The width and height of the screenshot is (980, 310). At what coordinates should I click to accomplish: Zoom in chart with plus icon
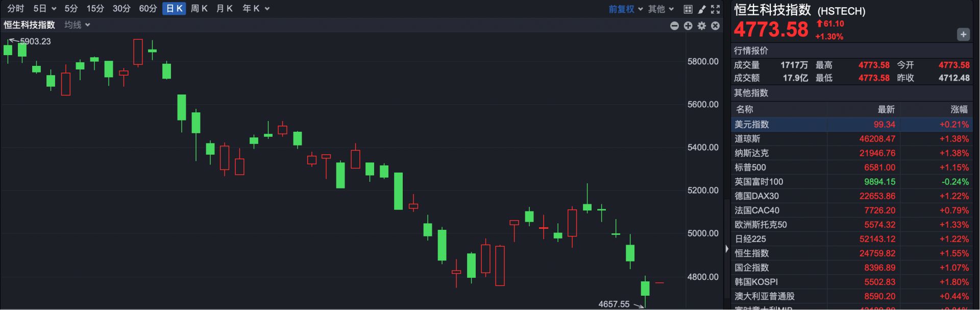tap(688, 26)
